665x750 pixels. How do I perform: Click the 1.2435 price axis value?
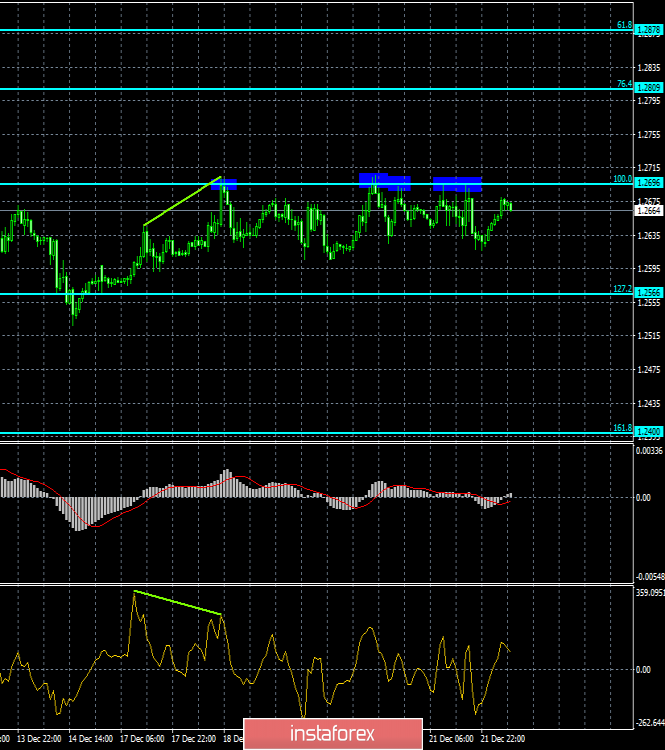[x=649, y=404]
